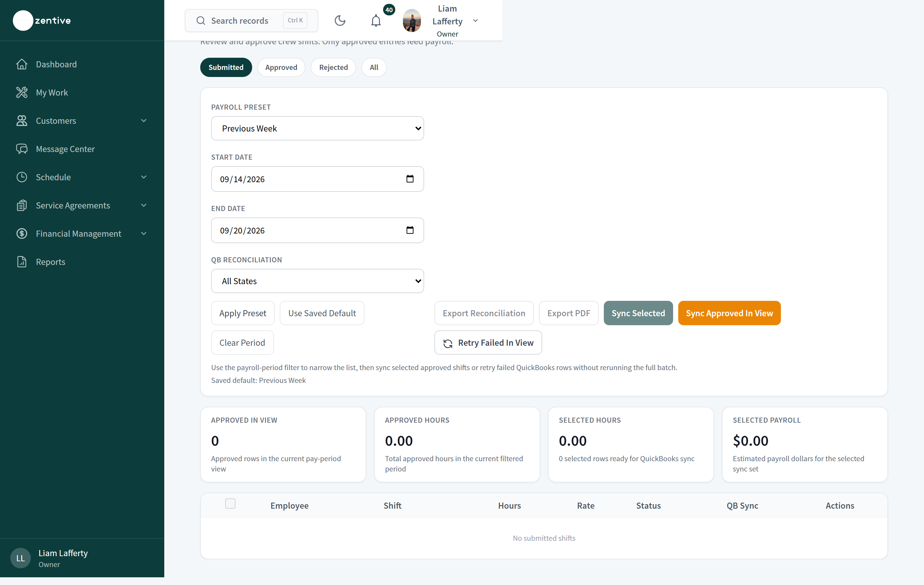Open My Work via its tools icon

click(x=22, y=92)
